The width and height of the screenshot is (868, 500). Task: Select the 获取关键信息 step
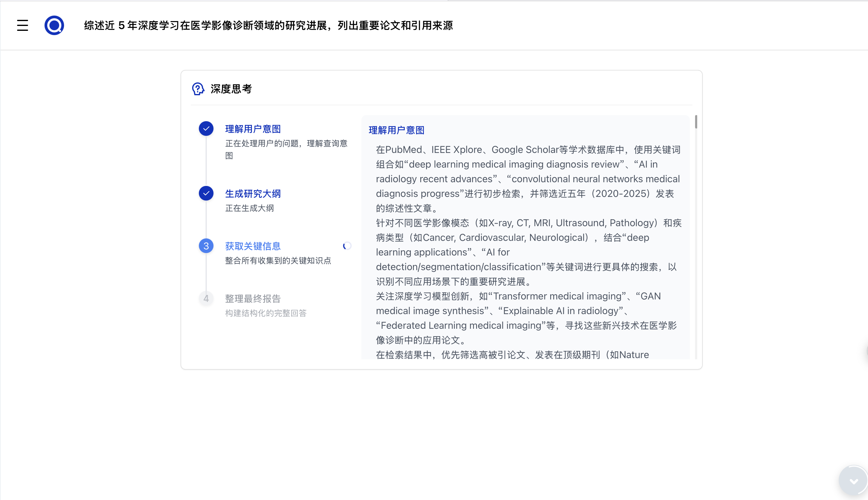(x=253, y=246)
